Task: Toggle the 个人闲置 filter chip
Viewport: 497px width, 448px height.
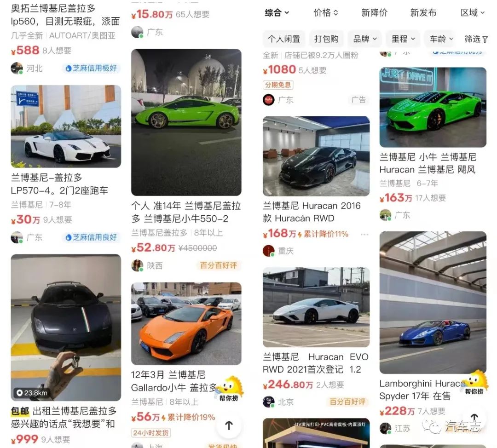Action: pyautogui.click(x=284, y=39)
